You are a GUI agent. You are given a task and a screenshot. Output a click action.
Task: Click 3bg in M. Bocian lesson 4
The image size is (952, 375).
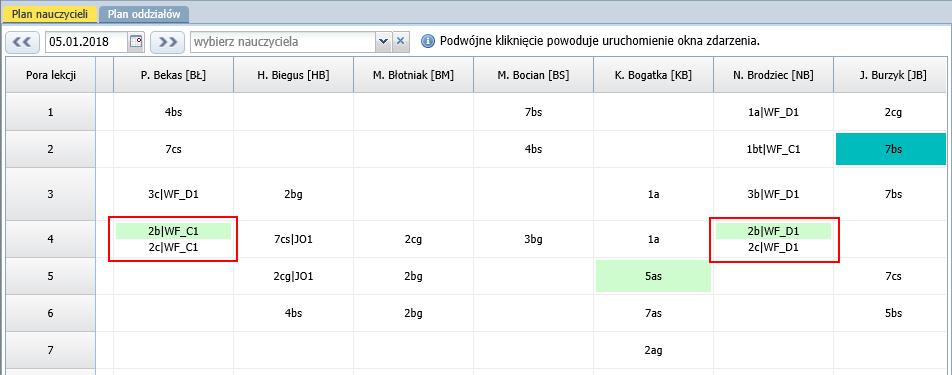532,239
